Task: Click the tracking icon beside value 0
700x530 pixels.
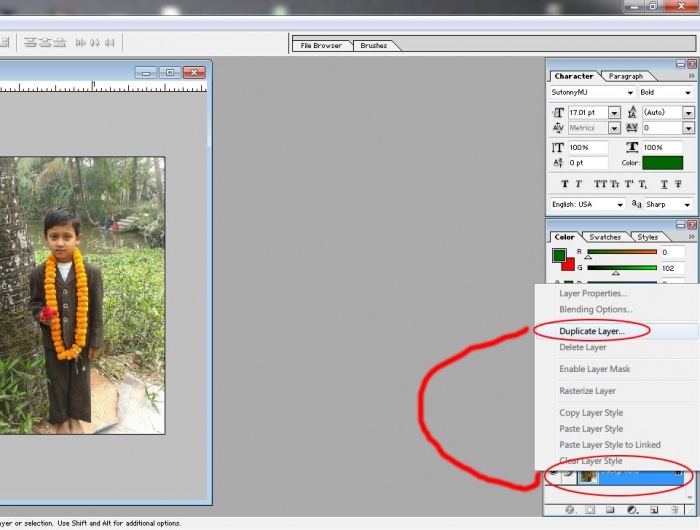Action: 632,128
